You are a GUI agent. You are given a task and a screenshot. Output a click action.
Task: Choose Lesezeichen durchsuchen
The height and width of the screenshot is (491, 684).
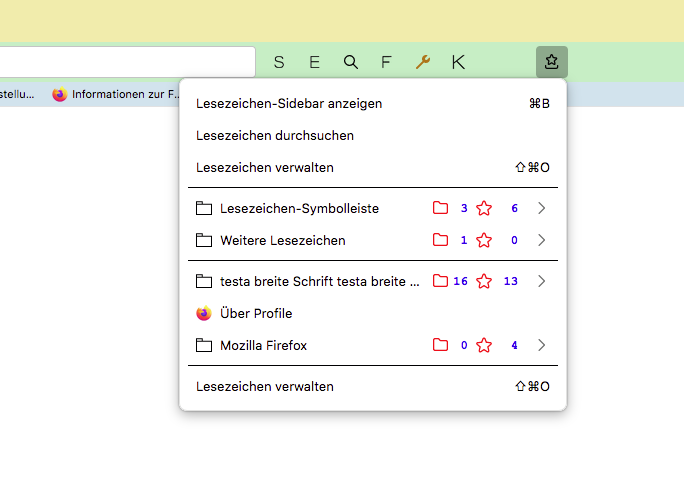275,135
